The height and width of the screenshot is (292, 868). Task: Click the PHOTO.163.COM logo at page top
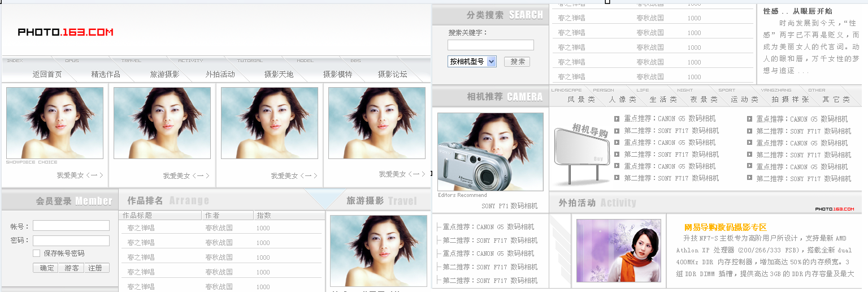point(66,32)
